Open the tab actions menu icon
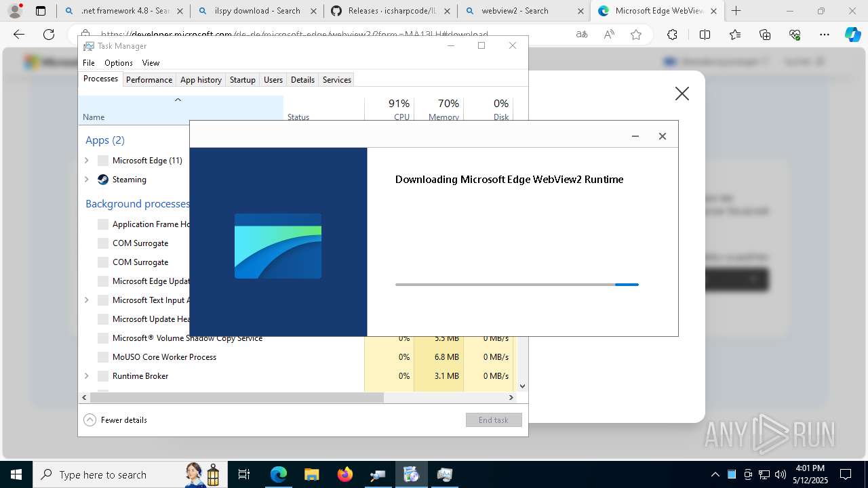The width and height of the screenshot is (868, 488). pyautogui.click(x=41, y=11)
